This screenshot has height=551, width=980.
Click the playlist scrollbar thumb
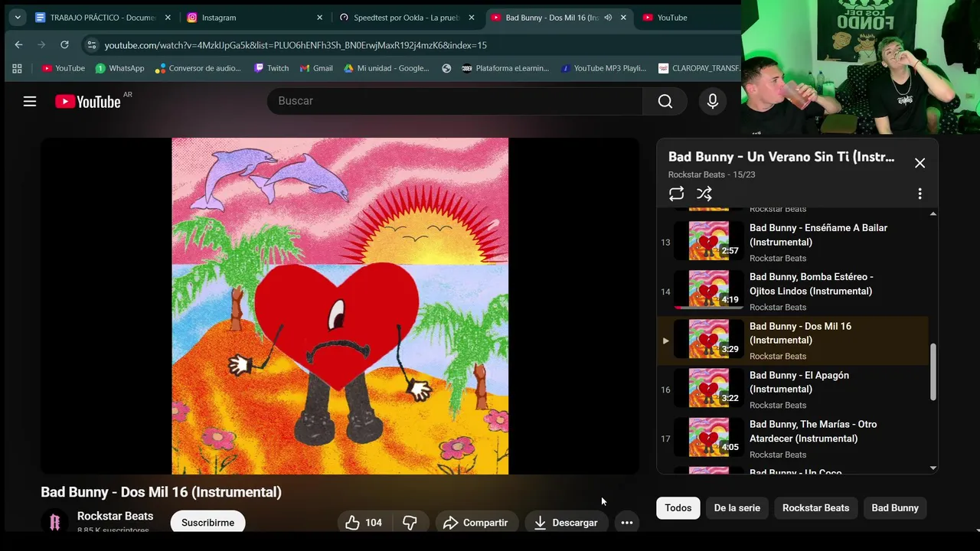(933, 371)
